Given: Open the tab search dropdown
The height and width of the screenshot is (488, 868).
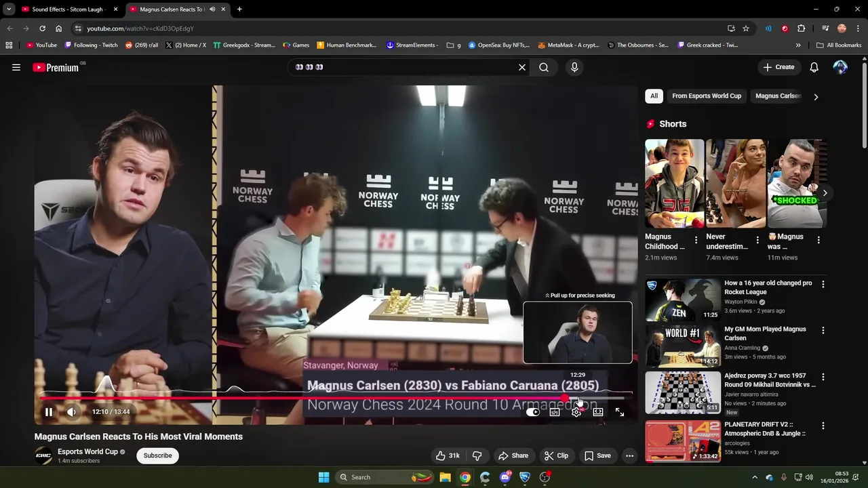Looking at the screenshot, I should [x=9, y=9].
